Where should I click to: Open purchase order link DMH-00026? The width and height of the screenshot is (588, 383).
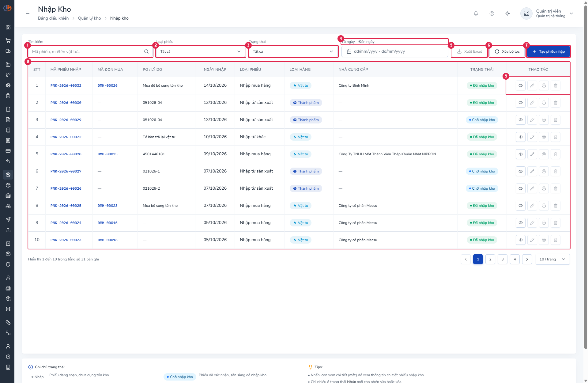coord(107,85)
